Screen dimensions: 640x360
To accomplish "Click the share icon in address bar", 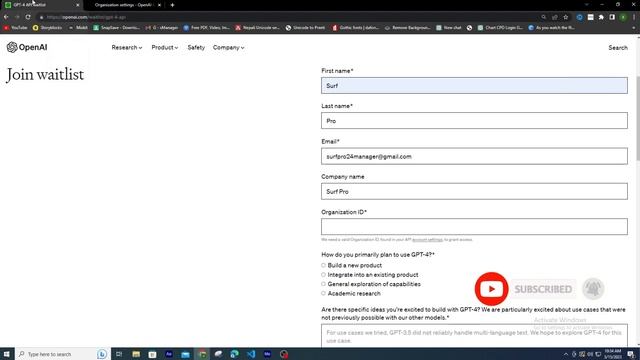I will click(555, 17).
